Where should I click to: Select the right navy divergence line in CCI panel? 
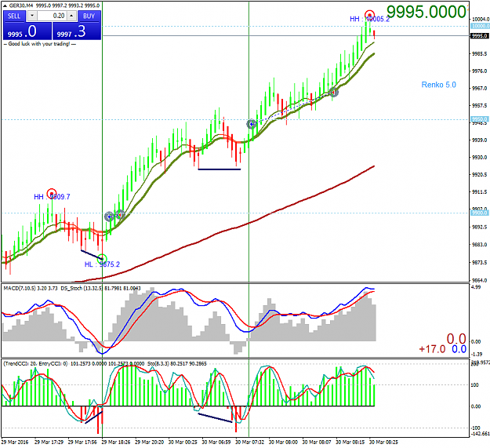pyautogui.click(x=215, y=418)
